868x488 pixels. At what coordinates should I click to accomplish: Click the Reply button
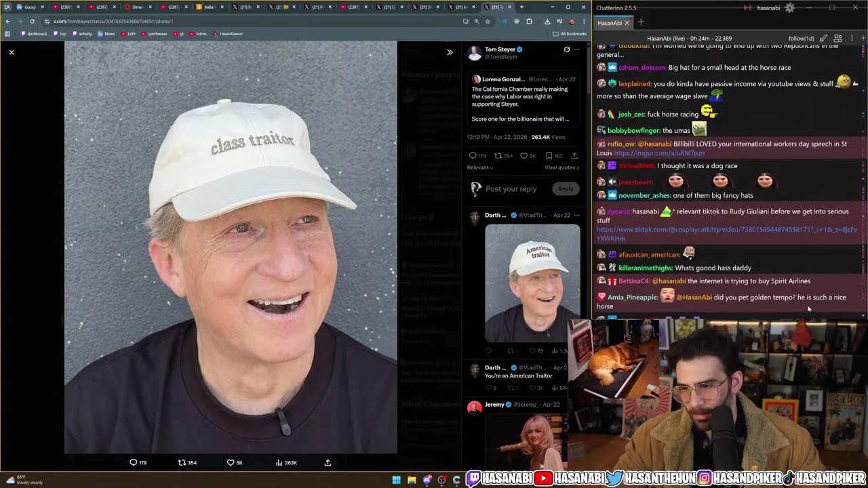[566, 189]
